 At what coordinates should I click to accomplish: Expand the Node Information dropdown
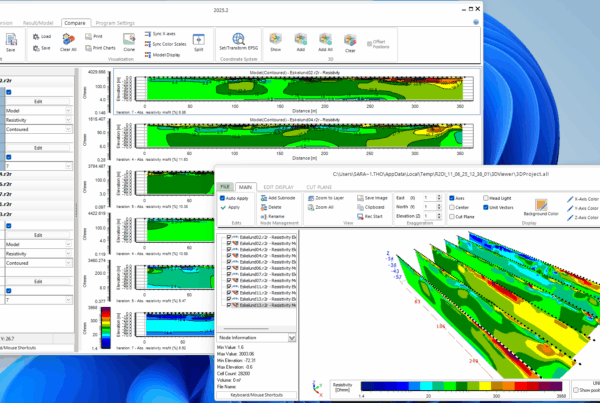[292, 338]
